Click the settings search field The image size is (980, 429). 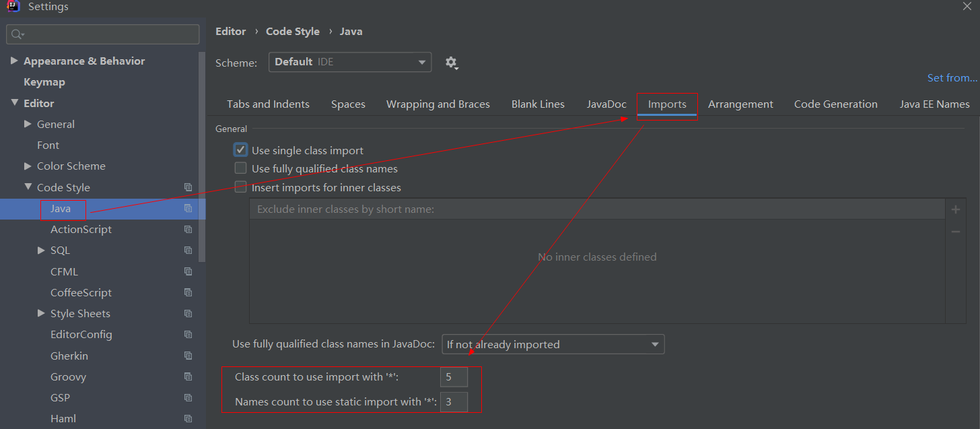click(103, 34)
